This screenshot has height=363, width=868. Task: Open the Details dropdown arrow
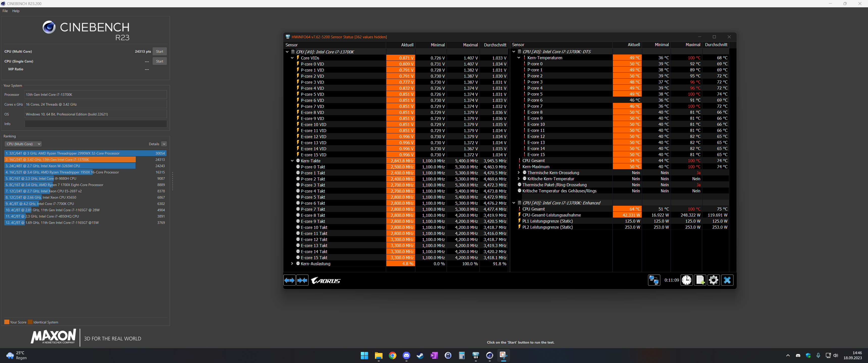tap(164, 144)
